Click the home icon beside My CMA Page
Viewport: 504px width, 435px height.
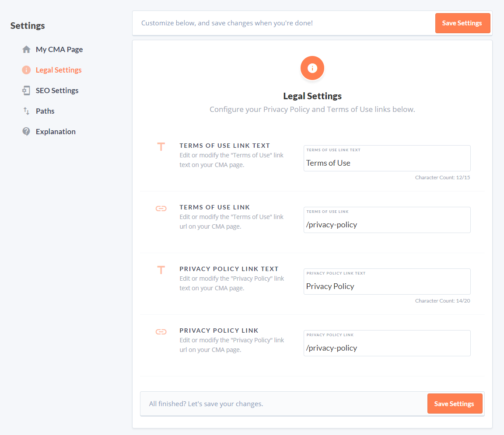tap(26, 49)
